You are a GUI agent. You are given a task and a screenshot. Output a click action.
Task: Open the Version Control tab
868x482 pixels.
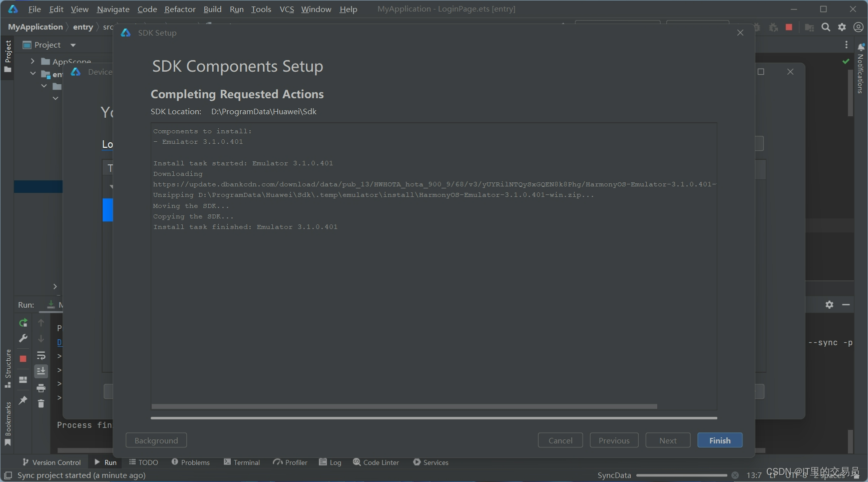pyautogui.click(x=52, y=462)
